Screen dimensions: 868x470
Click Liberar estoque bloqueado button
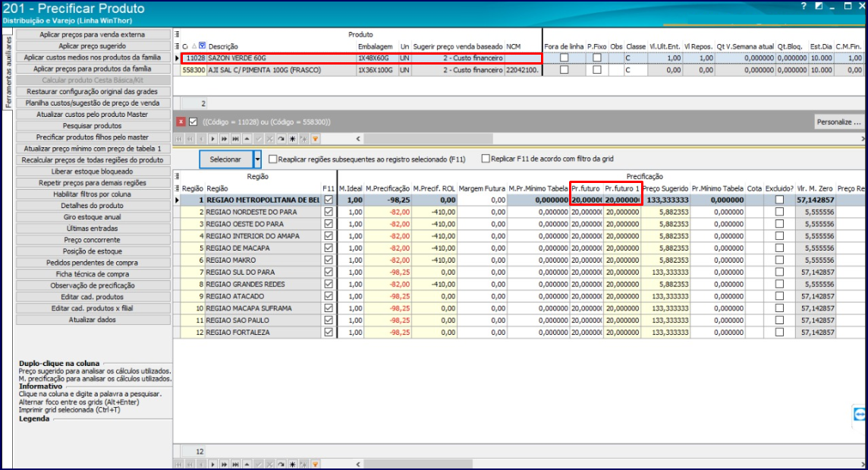pyautogui.click(x=93, y=172)
